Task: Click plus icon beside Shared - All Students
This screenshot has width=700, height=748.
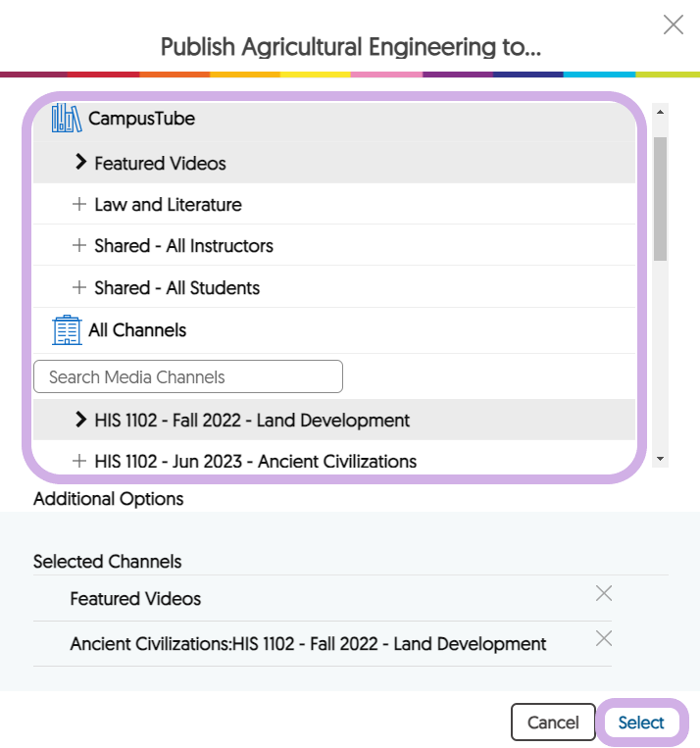Action: [79, 288]
